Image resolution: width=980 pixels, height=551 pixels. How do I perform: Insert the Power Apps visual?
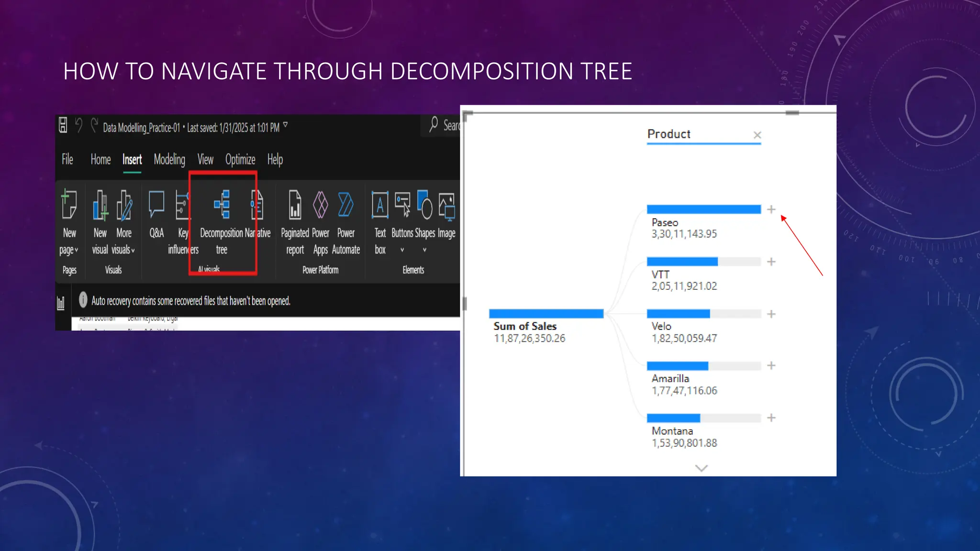point(321,223)
